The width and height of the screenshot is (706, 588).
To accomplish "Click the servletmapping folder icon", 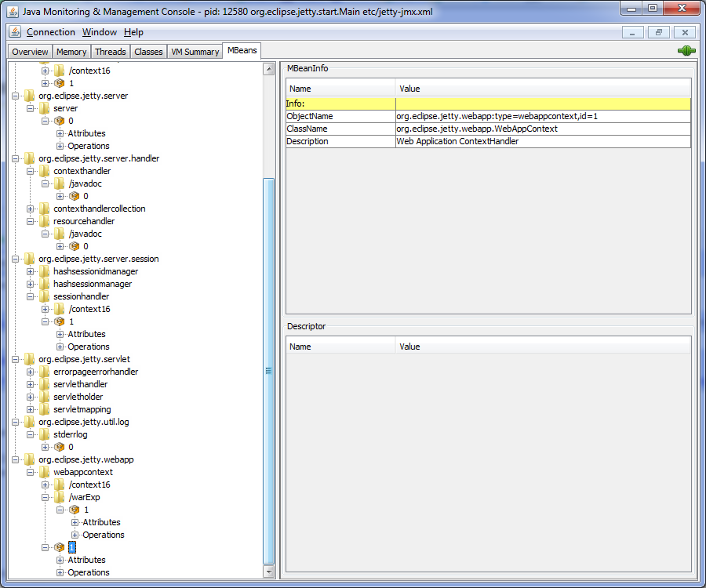I will pos(44,409).
